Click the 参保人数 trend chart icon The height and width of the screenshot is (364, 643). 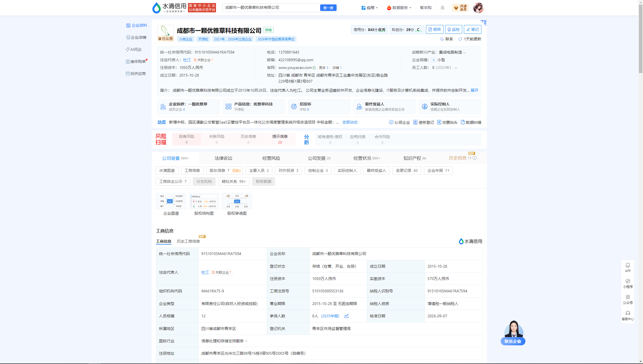tap(347, 316)
